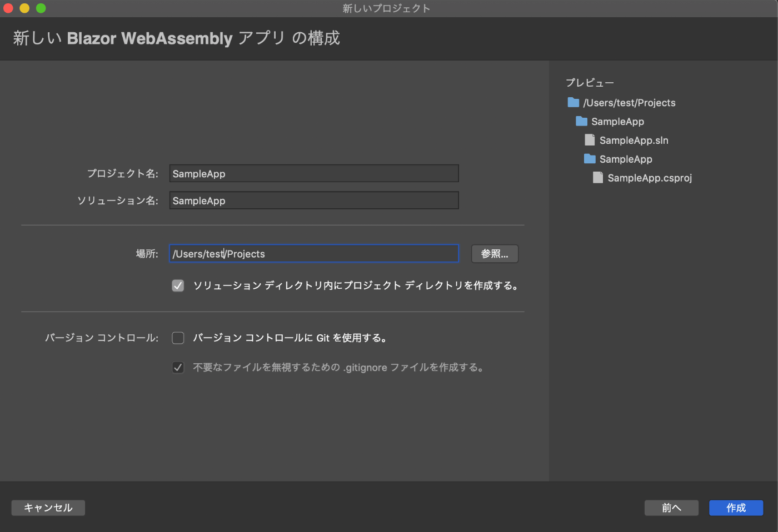The image size is (778, 532).
Task: Open the 参照... browse button
Action: (x=495, y=254)
